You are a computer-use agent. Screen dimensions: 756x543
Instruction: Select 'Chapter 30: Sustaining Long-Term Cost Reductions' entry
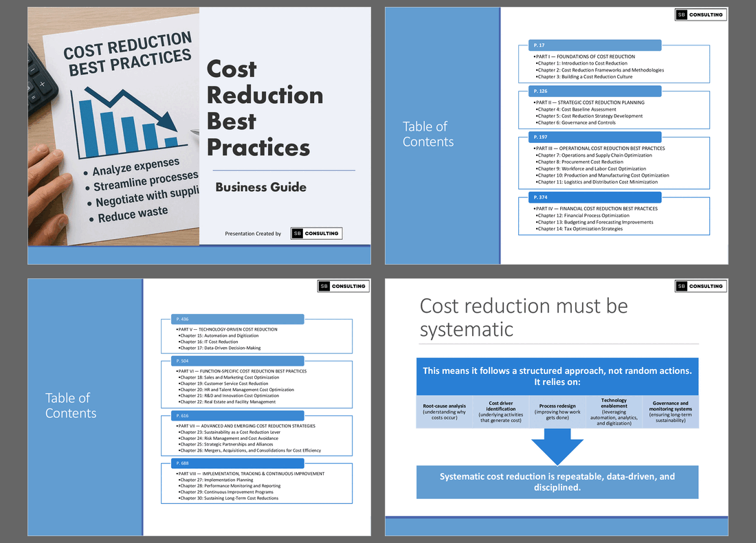point(230,498)
